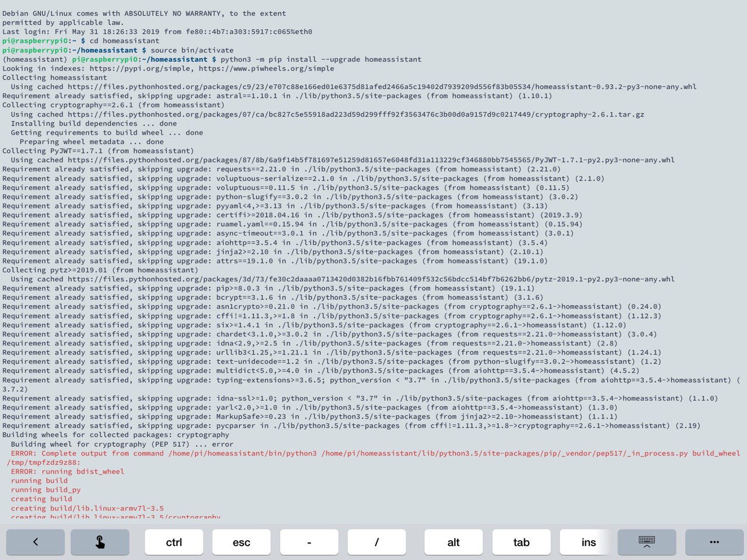The width and height of the screenshot is (747, 560).
Task: Click the 'running build' line
Action: coord(39,481)
